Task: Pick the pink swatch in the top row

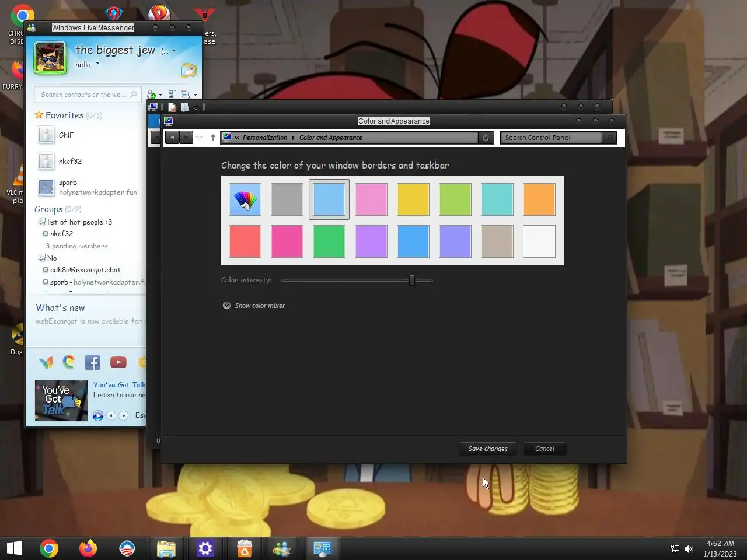Action: pyautogui.click(x=371, y=199)
